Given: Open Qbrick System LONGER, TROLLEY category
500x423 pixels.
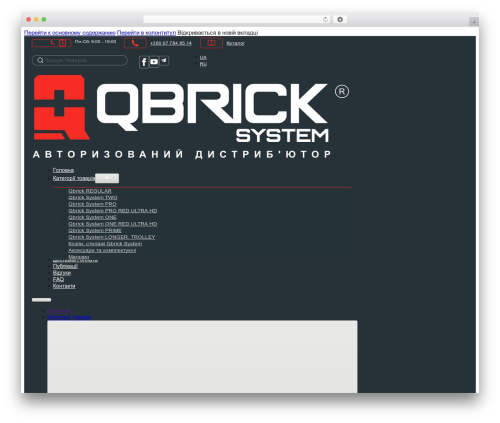Looking at the screenshot, I should click(112, 237).
